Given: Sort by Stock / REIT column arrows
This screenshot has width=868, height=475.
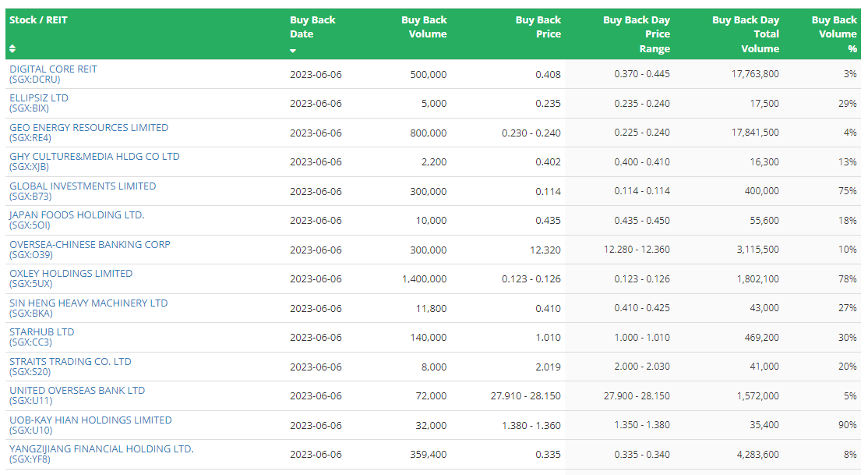Looking at the screenshot, I should point(12,49).
